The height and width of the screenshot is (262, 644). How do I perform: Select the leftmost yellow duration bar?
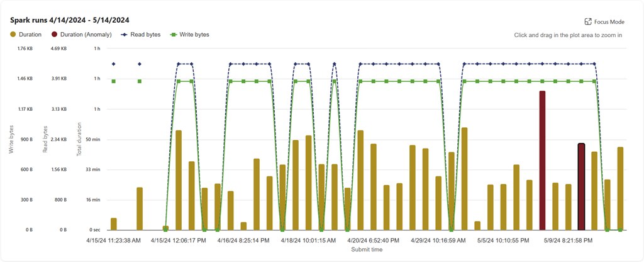pos(114,224)
